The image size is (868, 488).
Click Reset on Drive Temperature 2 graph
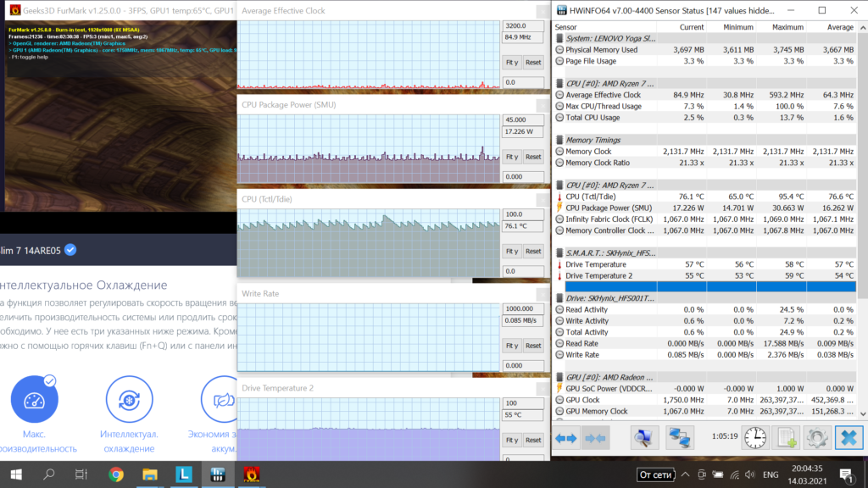533,441
